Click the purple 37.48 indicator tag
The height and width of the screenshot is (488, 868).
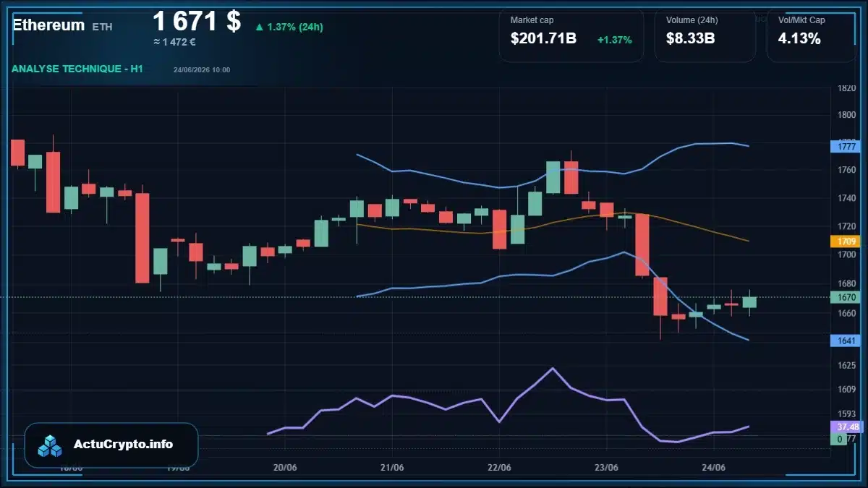tap(847, 427)
